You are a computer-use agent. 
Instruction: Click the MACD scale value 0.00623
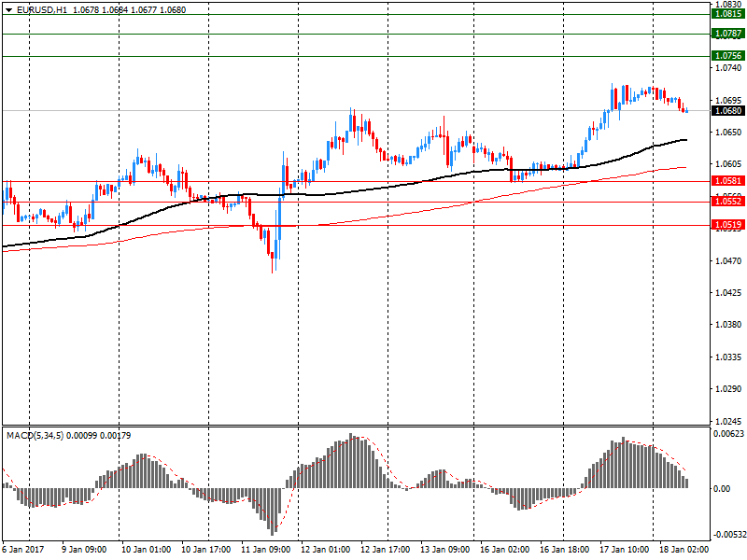click(x=729, y=434)
